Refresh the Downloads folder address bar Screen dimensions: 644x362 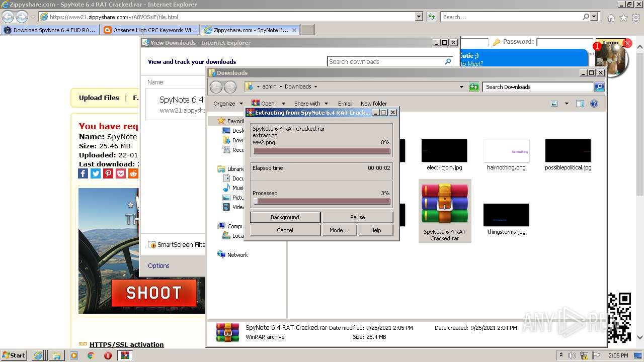(474, 87)
